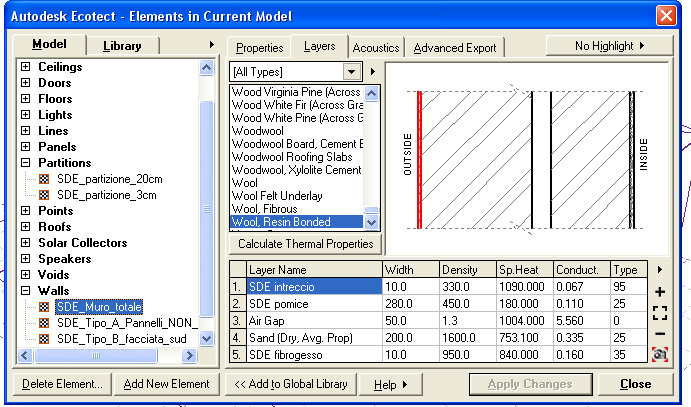Viewport: 691px width, 407px height.
Task: Collapse the Walls tree node
Action: 26,291
